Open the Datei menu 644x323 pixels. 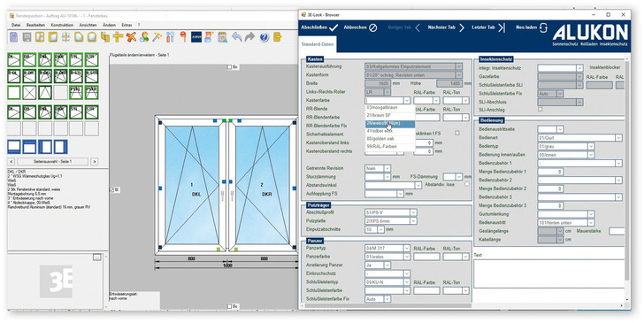(x=16, y=25)
